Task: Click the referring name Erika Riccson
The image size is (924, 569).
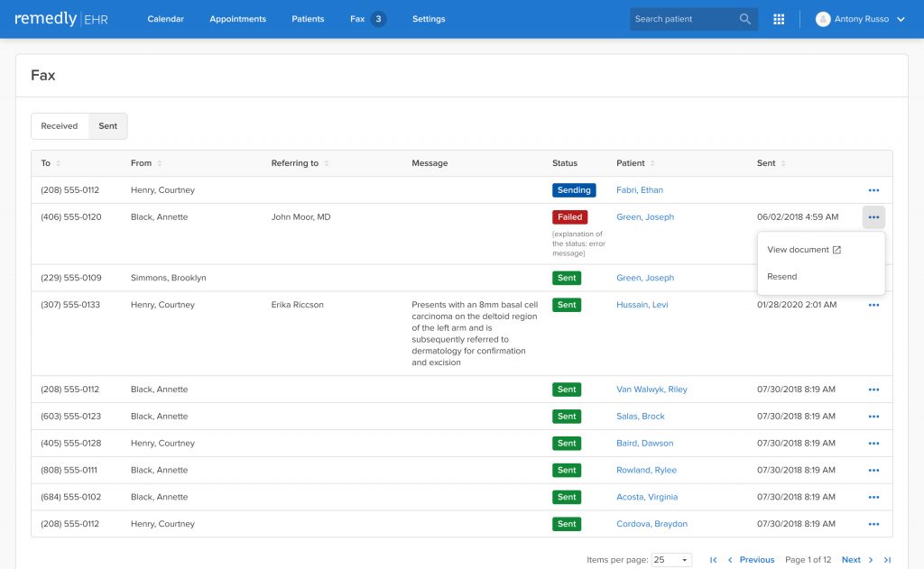Action: pyautogui.click(x=298, y=305)
